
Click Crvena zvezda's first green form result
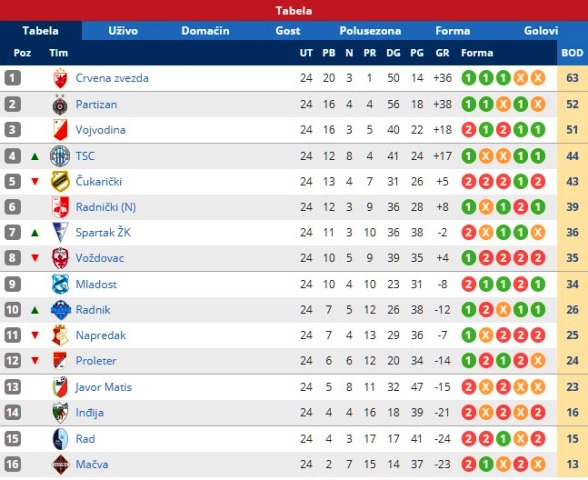pos(468,78)
